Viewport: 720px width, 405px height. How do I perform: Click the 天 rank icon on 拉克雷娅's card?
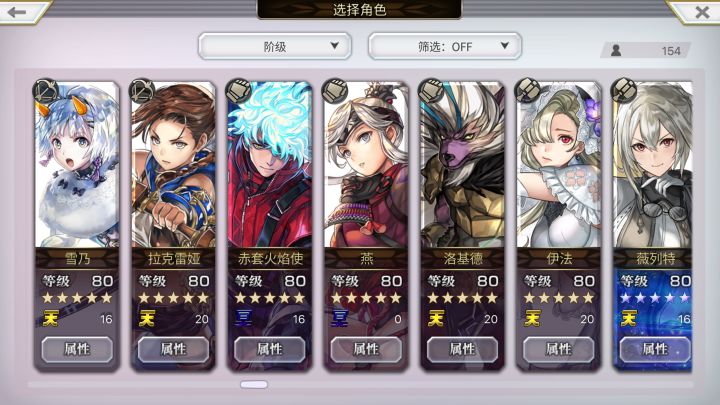(146, 318)
